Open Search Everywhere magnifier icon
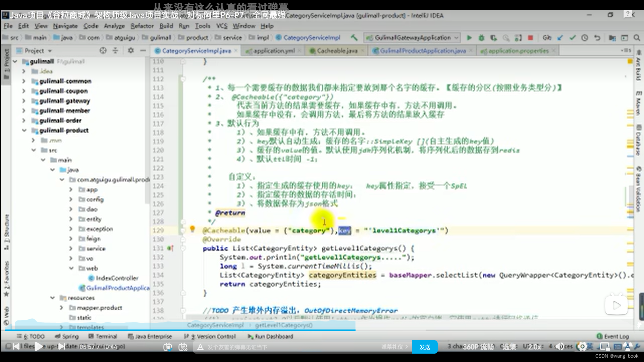This screenshot has width=644, height=362. click(637, 38)
